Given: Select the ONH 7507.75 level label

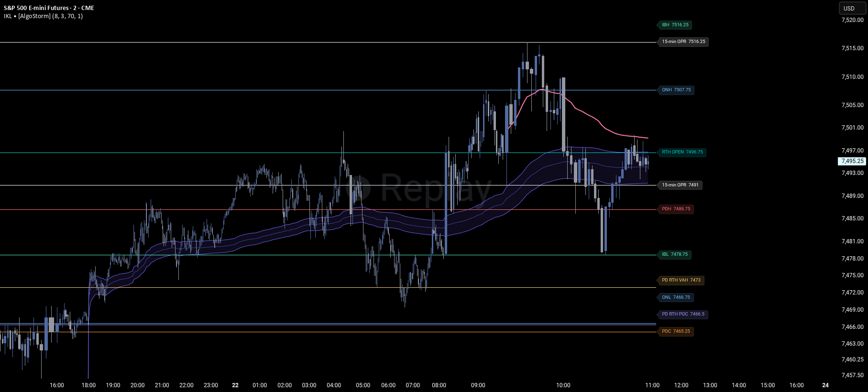Looking at the screenshot, I should click(676, 90).
